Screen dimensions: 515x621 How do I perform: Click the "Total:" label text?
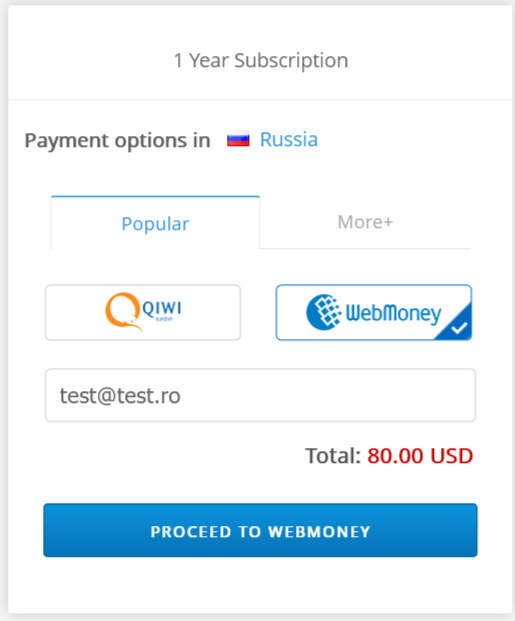[333, 456]
